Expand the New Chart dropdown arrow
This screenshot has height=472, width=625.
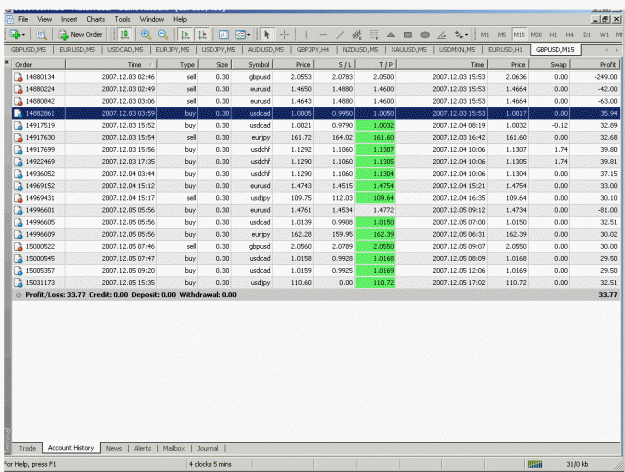(24, 35)
